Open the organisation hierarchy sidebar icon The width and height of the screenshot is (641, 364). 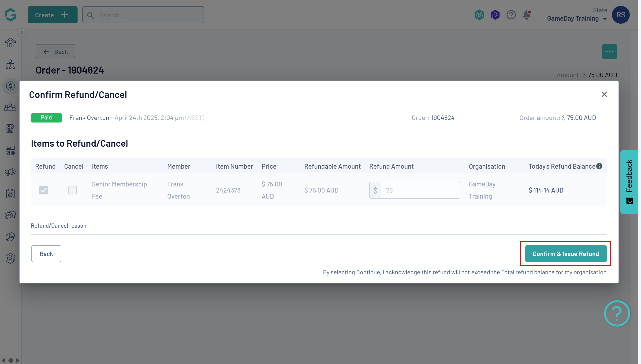(10, 64)
